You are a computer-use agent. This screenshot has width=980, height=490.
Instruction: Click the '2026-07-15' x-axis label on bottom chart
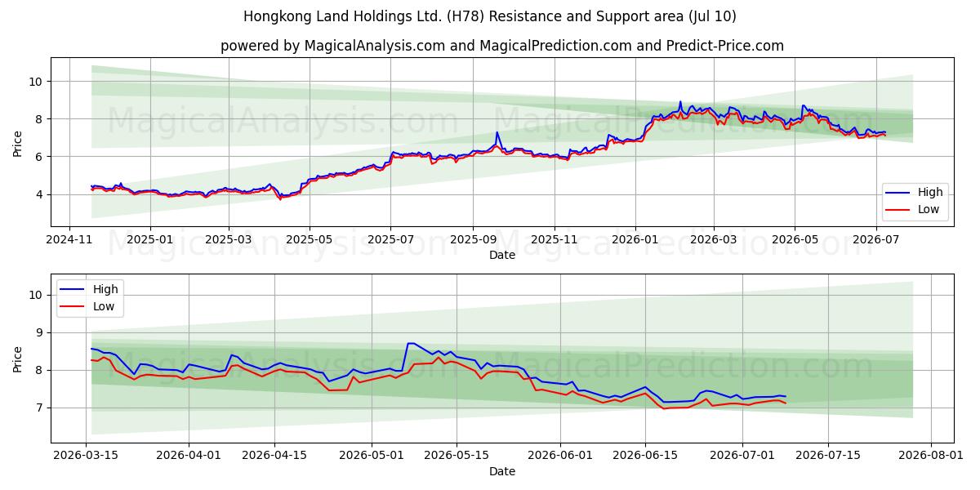pos(827,457)
